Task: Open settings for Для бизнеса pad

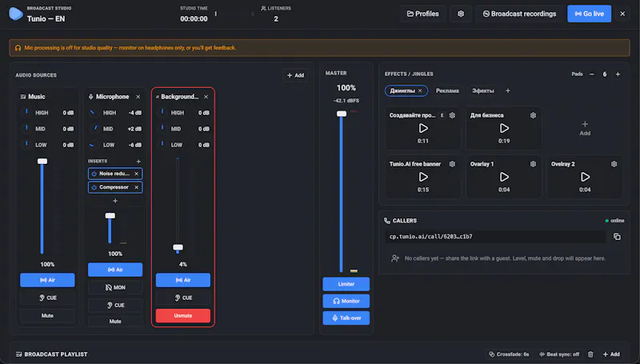Action: 533,115
